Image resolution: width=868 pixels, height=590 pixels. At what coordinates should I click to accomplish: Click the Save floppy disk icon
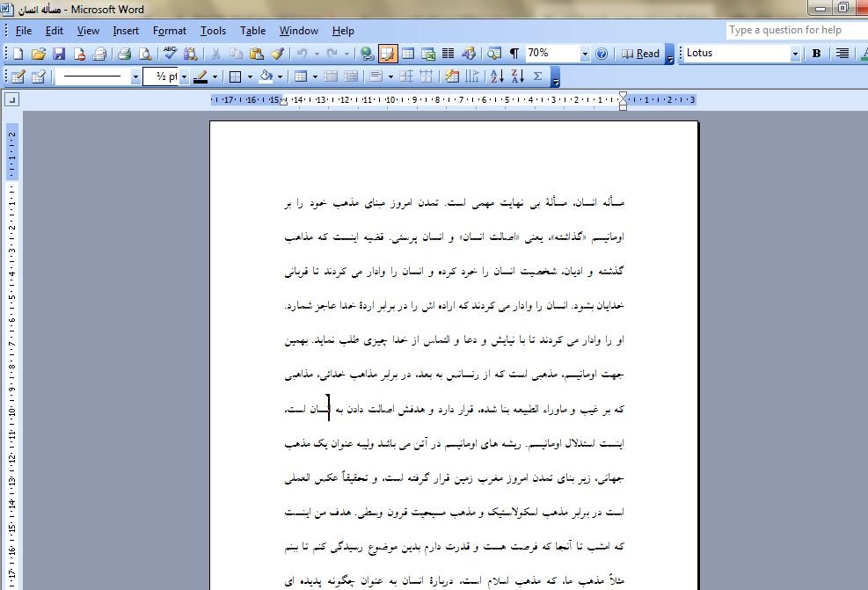pyautogui.click(x=59, y=54)
